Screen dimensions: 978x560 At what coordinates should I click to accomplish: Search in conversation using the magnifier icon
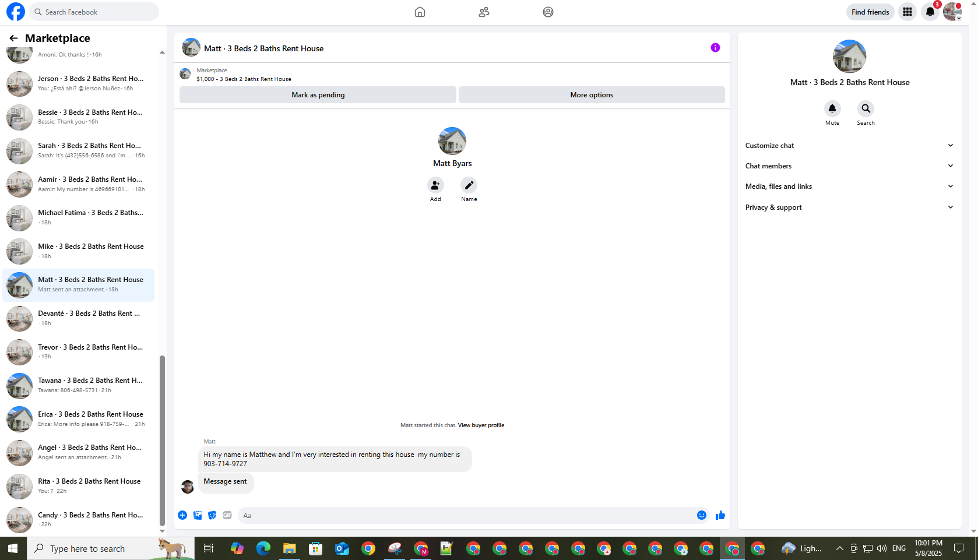coord(866,108)
